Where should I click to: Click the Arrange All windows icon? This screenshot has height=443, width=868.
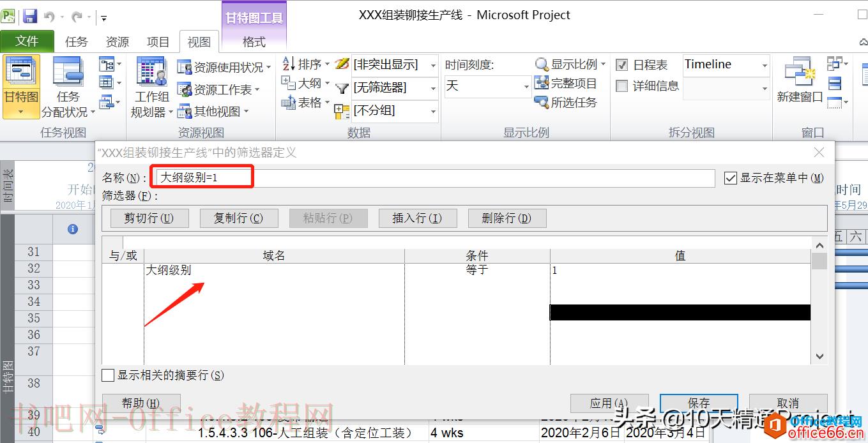pyautogui.click(x=834, y=83)
